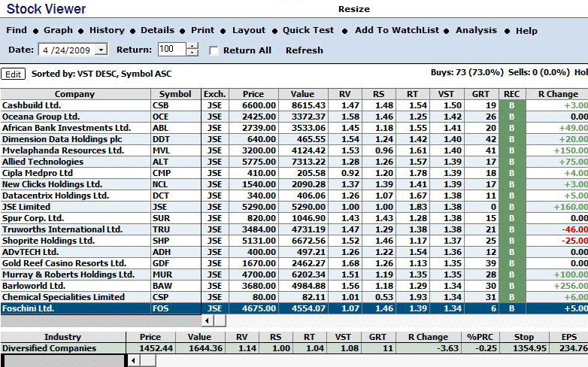Viewport: 588px width, 367px height.
Task: Click Add To WatchList
Action: click(x=397, y=31)
